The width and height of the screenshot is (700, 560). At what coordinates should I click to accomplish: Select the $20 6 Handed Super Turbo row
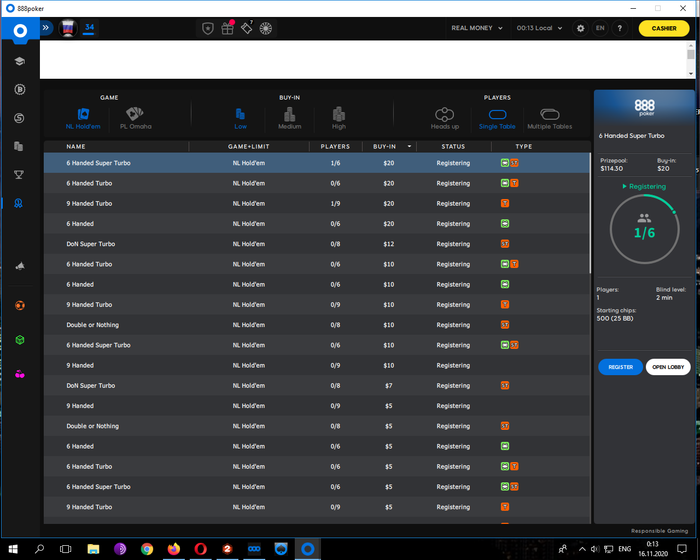[317, 163]
